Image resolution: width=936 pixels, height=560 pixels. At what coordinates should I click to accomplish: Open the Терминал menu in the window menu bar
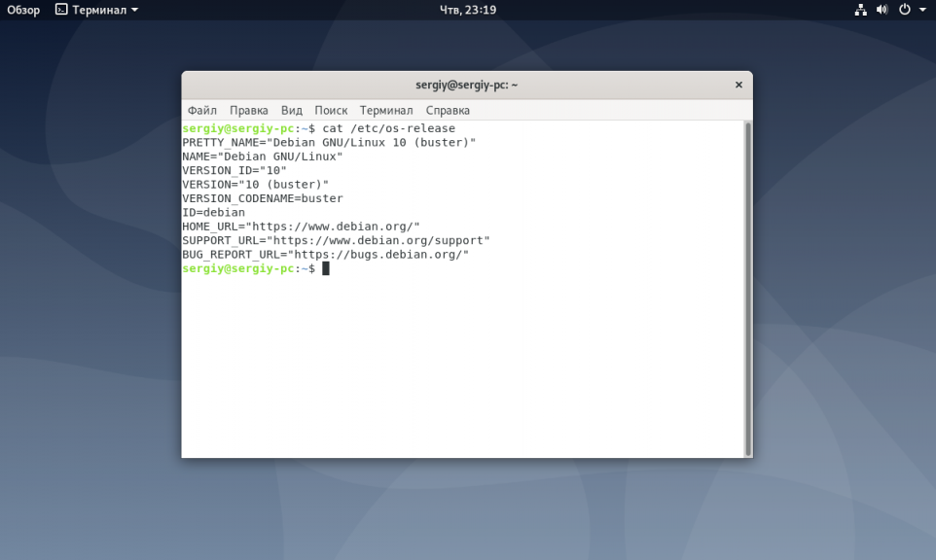click(386, 111)
